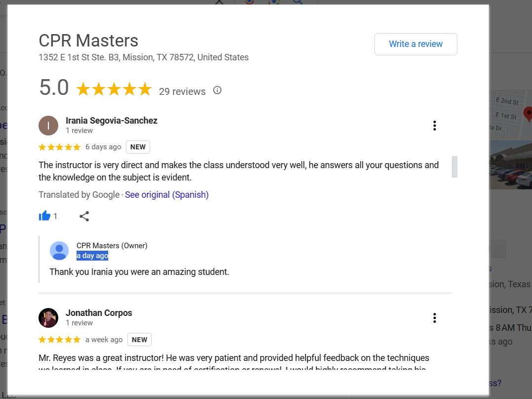Click the CPR Masters owner avatar
The image size is (532, 399).
[x=59, y=251]
